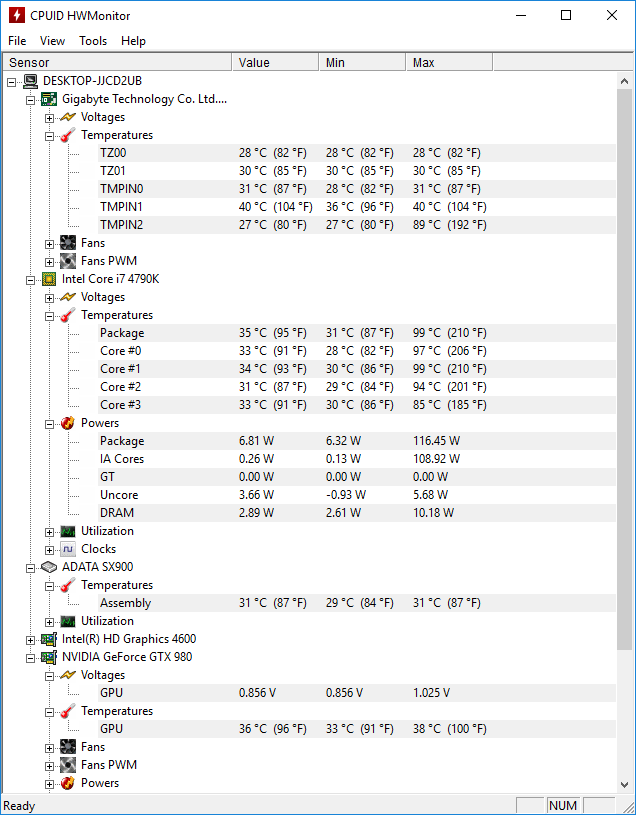Click the Sensor column header
This screenshot has height=815, width=636.
click(x=117, y=62)
